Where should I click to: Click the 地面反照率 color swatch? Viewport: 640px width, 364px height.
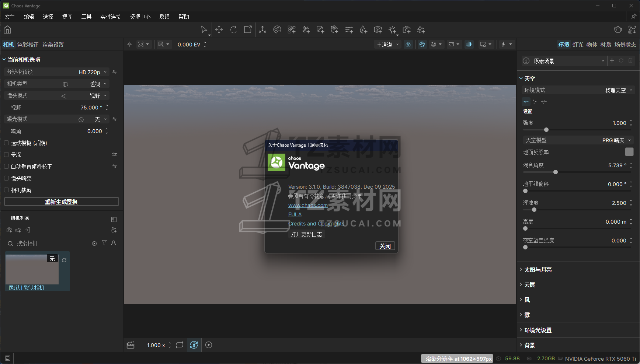click(x=629, y=152)
